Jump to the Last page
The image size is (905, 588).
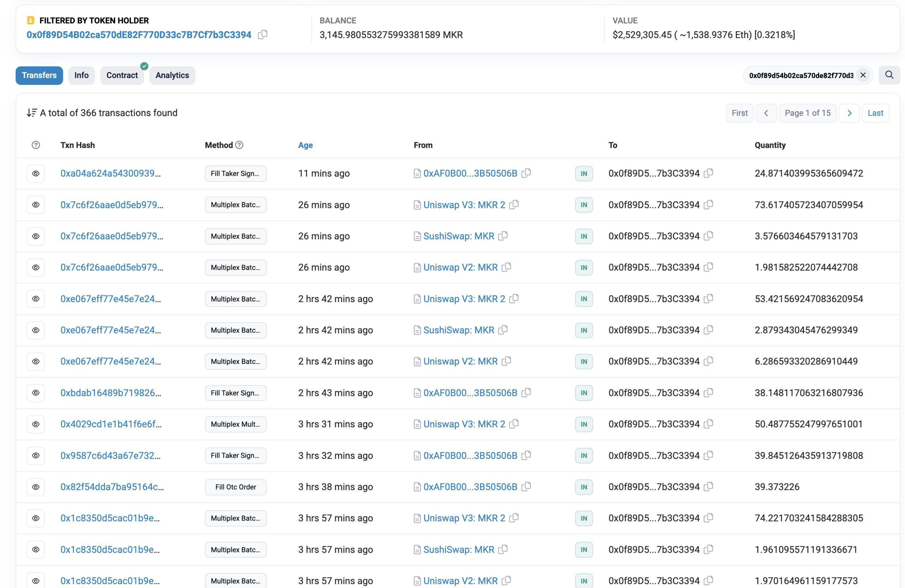[875, 113]
